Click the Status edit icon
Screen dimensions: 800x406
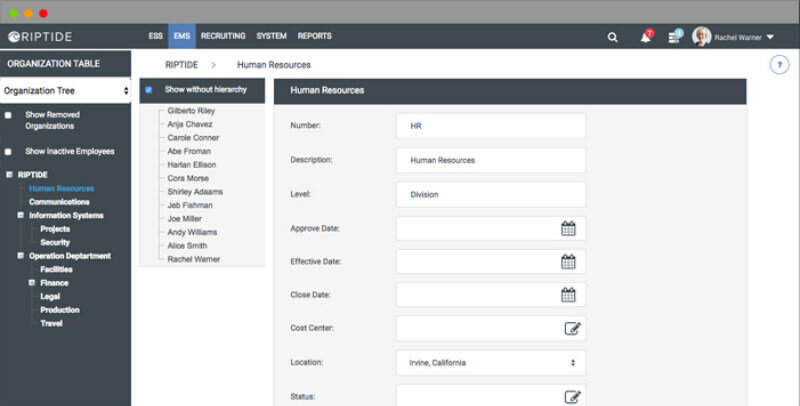coord(572,396)
